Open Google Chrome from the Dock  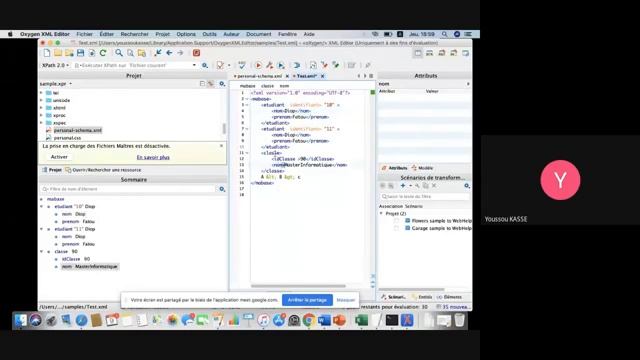(x=309, y=320)
